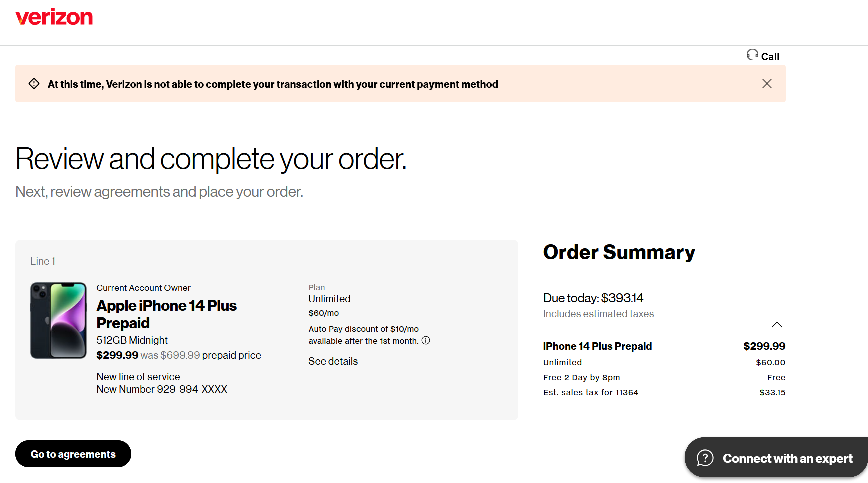Click the Verizon logo
Viewport: 868px width, 483px height.
54,17
